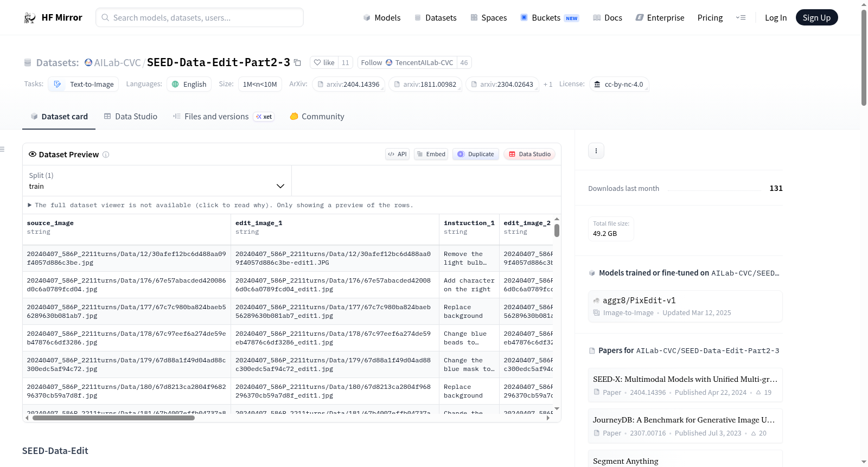Click the HF Mirror logo icon
The image size is (868, 467).
(x=30, y=18)
